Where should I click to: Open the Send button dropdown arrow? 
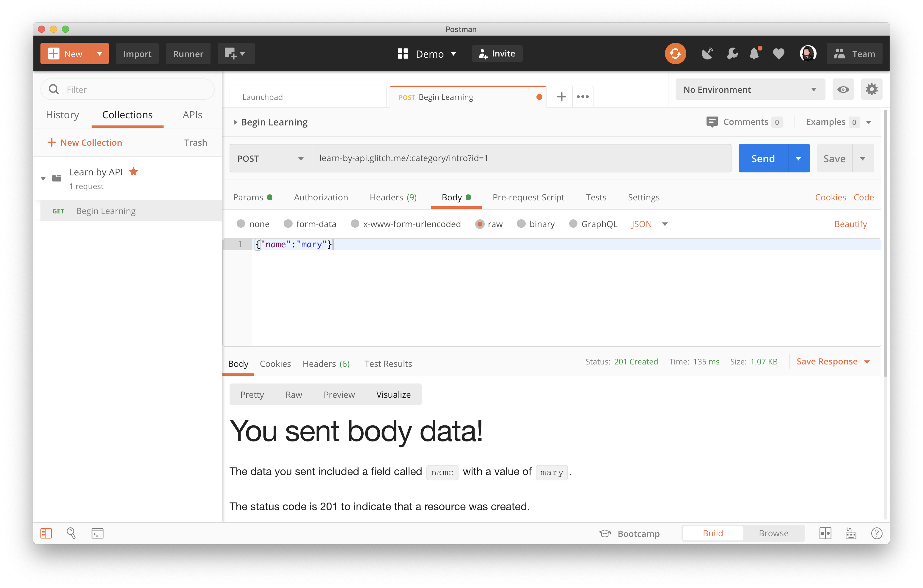tap(798, 158)
